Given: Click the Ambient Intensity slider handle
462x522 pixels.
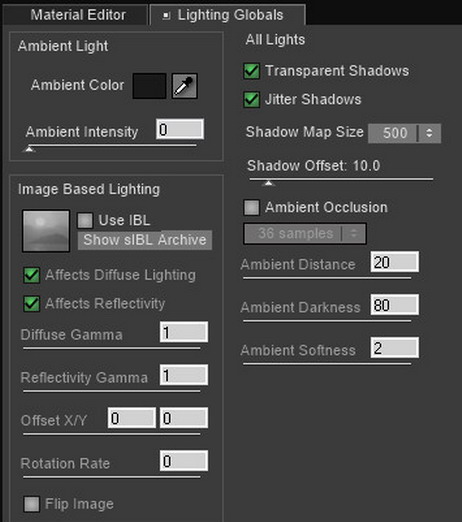Looking at the screenshot, I should click(x=29, y=149).
